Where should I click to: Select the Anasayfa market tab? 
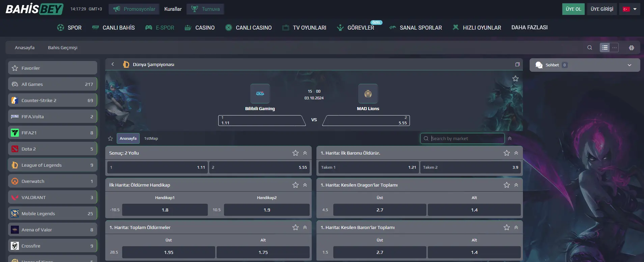click(x=128, y=138)
